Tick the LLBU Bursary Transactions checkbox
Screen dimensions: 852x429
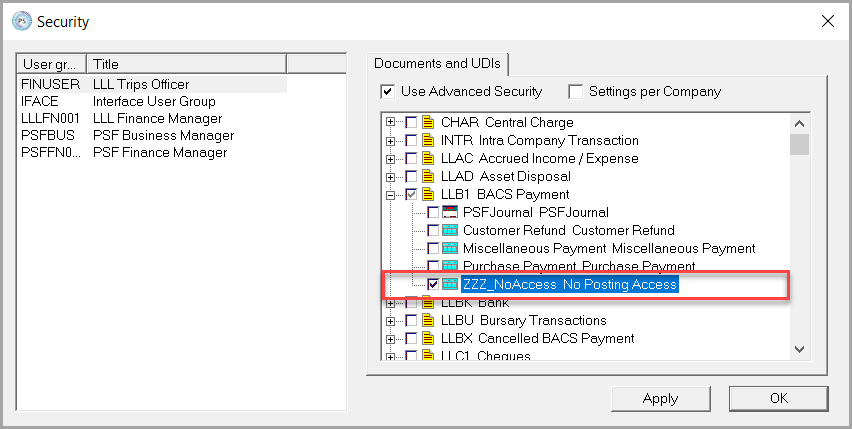coord(411,320)
